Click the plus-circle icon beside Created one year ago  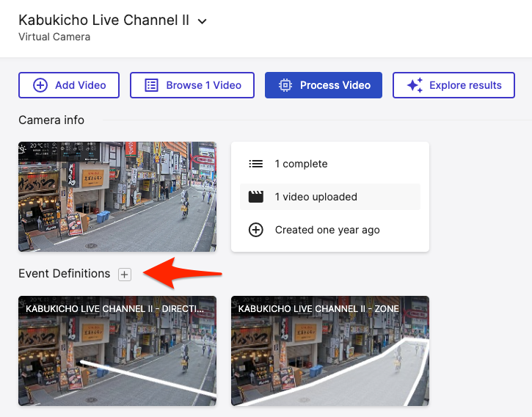tap(255, 230)
